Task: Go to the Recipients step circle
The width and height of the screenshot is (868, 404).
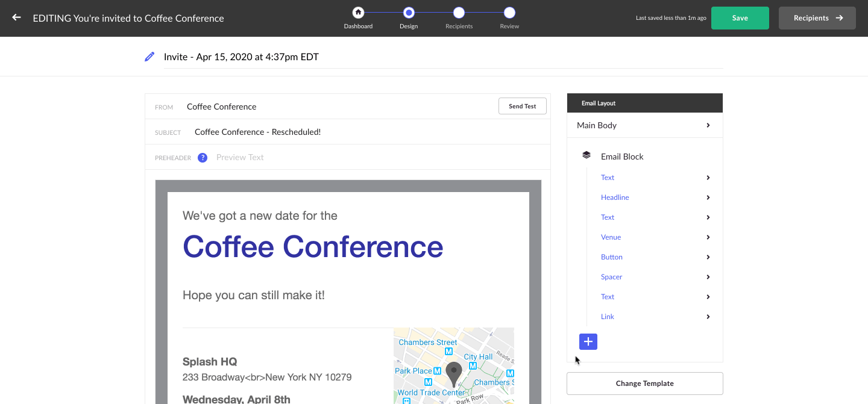Action: 459,12
